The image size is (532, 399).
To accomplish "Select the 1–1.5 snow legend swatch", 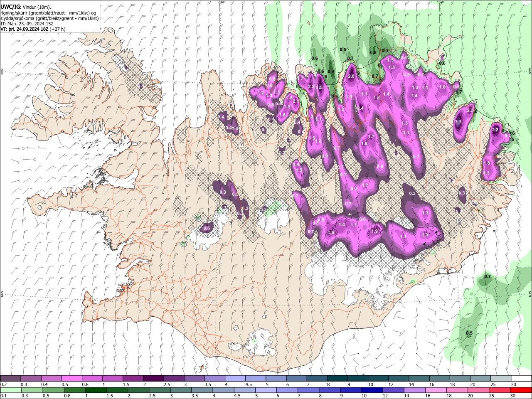I will (113, 379).
